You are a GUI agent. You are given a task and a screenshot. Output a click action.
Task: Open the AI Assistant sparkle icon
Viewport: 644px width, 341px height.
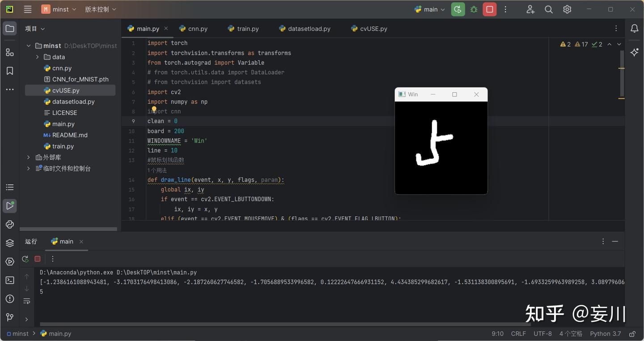point(634,52)
